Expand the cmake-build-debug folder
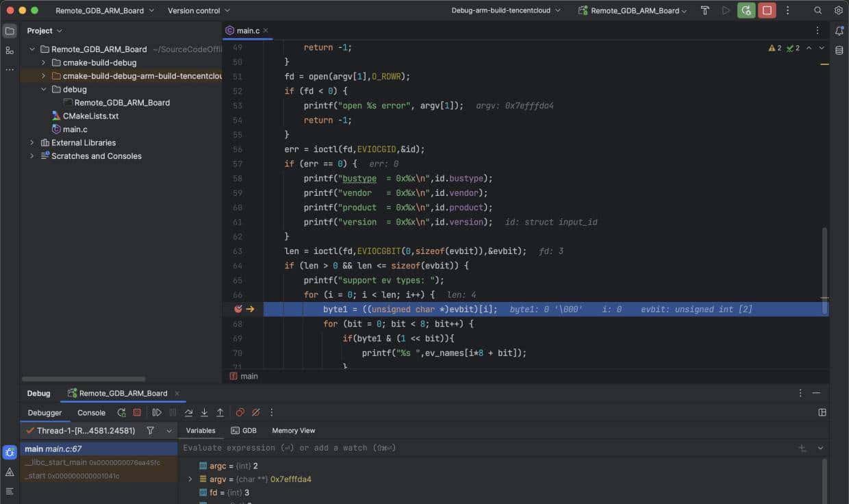The width and height of the screenshot is (849, 504). pyautogui.click(x=43, y=62)
